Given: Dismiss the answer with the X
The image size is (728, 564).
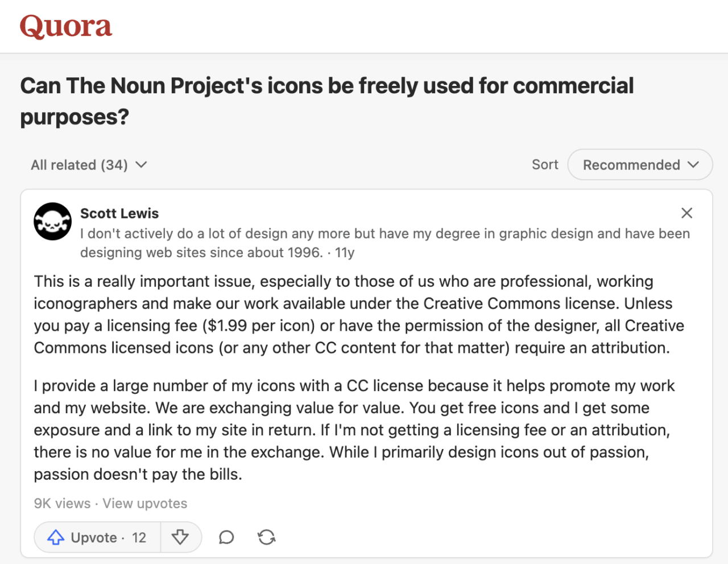Looking at the screenshot, I should pos(686,213).
